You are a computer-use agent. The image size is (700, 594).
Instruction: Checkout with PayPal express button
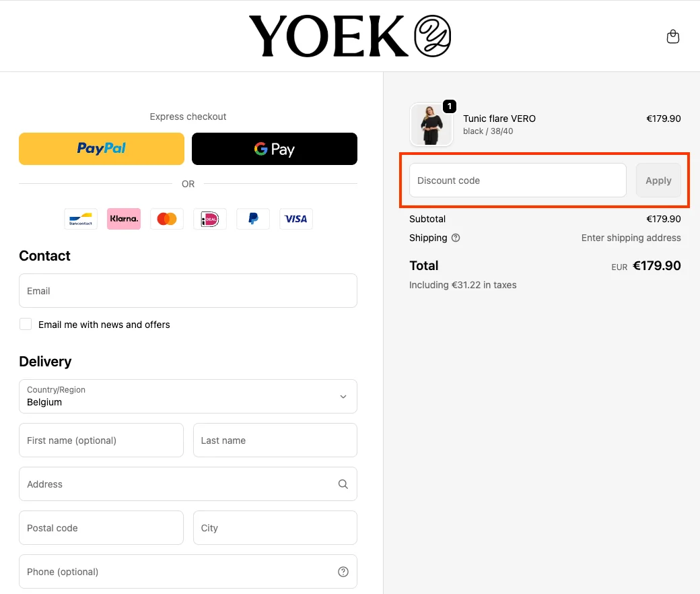[x=101, y=148]
